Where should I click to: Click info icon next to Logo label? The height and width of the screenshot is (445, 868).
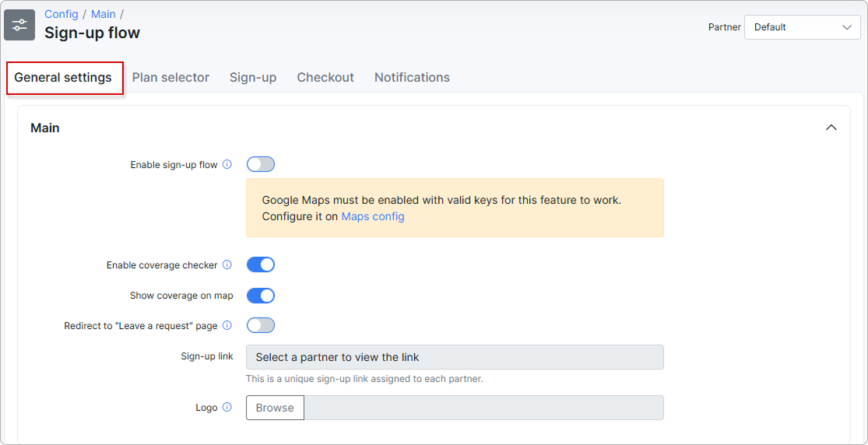[227, 408]
